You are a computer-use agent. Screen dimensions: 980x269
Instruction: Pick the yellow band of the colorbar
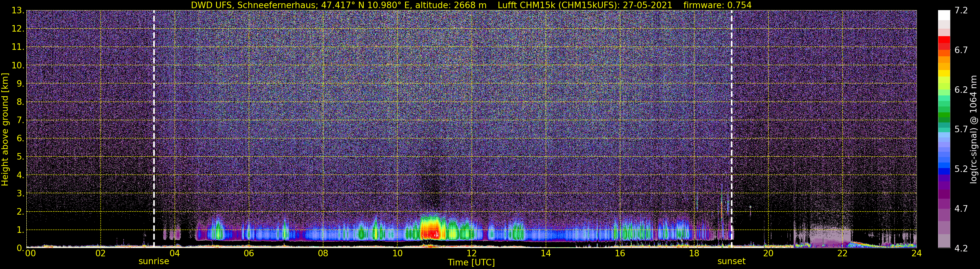(944, 74)
